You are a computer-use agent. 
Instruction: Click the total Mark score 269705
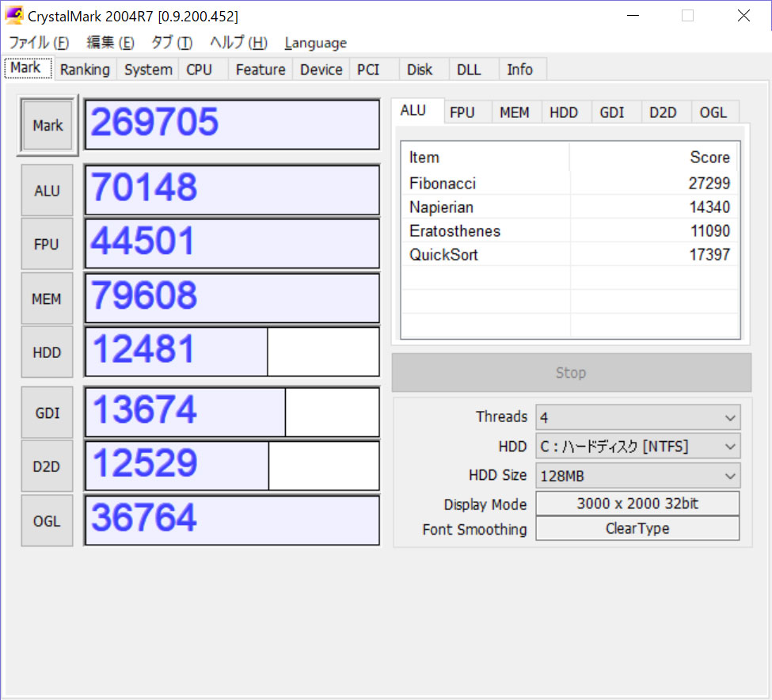click(x=232, y=125)
